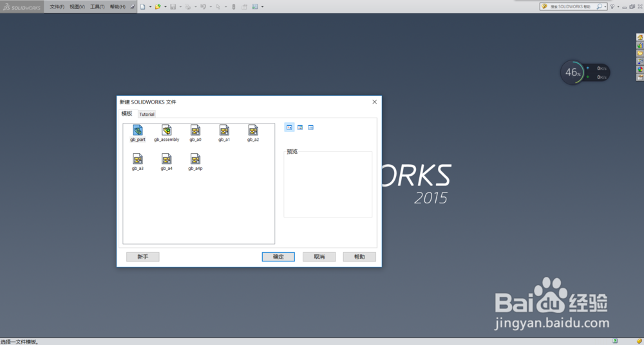Click the New document toolbar icon
The width and height of the screenshot is (644, 345).
point(142,6)
